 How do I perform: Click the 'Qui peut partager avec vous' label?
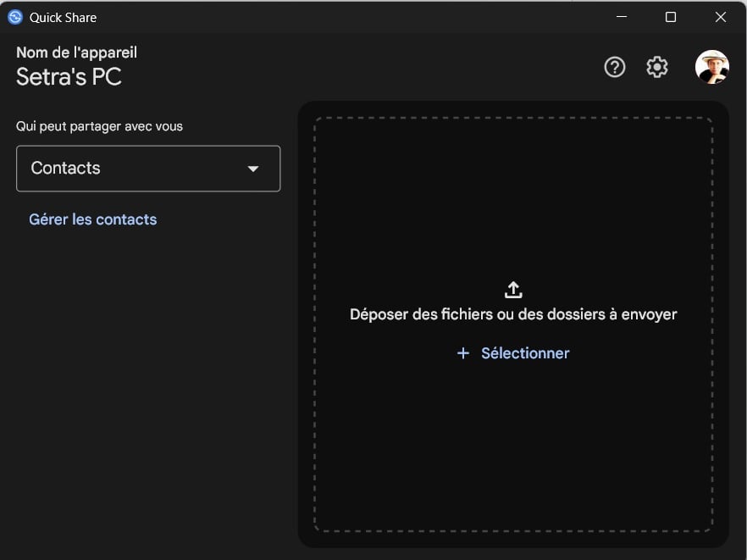click(100, 126)
